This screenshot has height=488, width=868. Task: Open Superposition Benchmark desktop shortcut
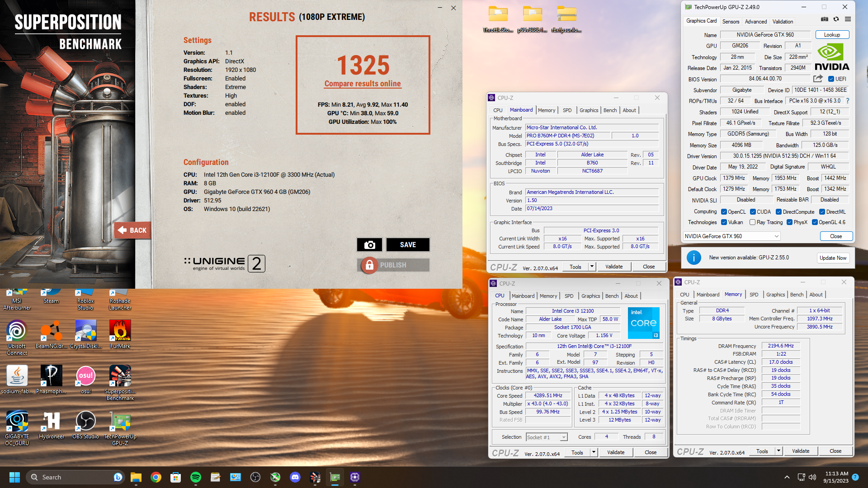(120, 382)
